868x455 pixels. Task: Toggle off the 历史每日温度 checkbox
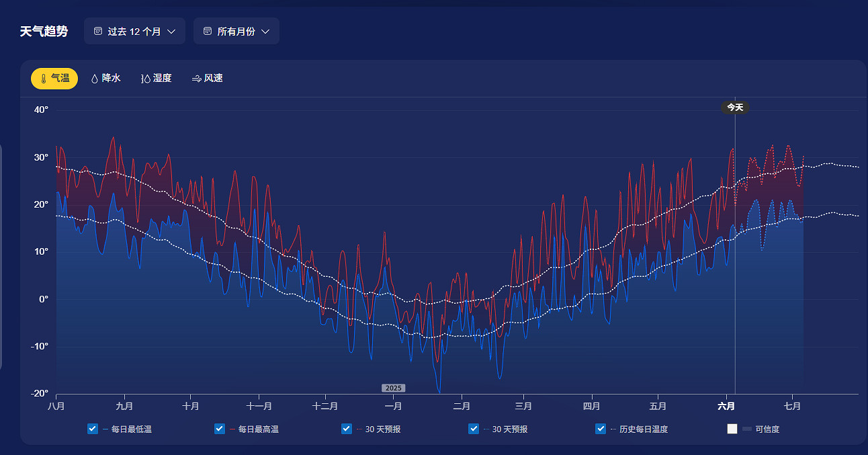601,429
